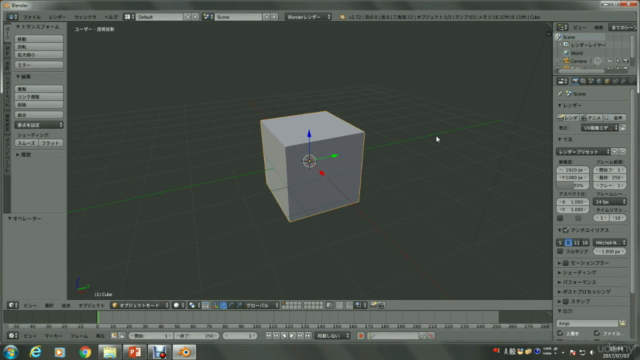
Task: Click the OpenGL render image icon
Action: coord(373,305)
